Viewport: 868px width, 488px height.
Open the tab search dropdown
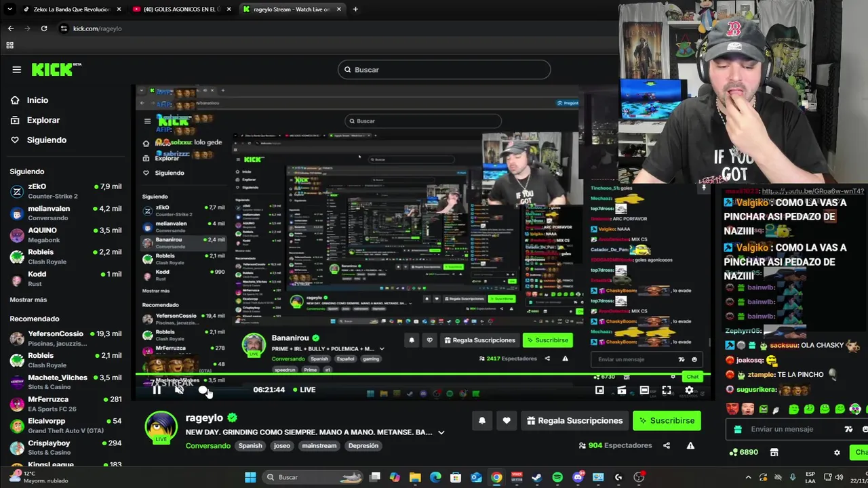[9, 9]
